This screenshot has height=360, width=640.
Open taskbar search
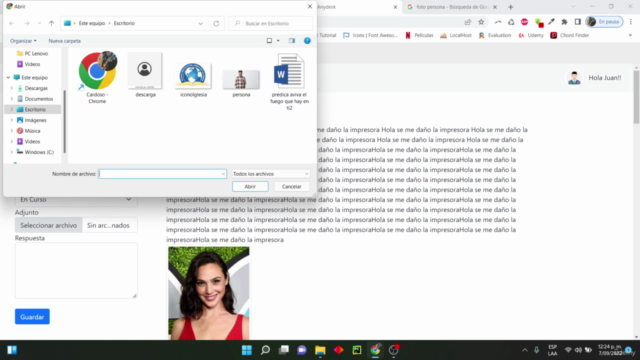pyautogui.click(x=265, y=350)
